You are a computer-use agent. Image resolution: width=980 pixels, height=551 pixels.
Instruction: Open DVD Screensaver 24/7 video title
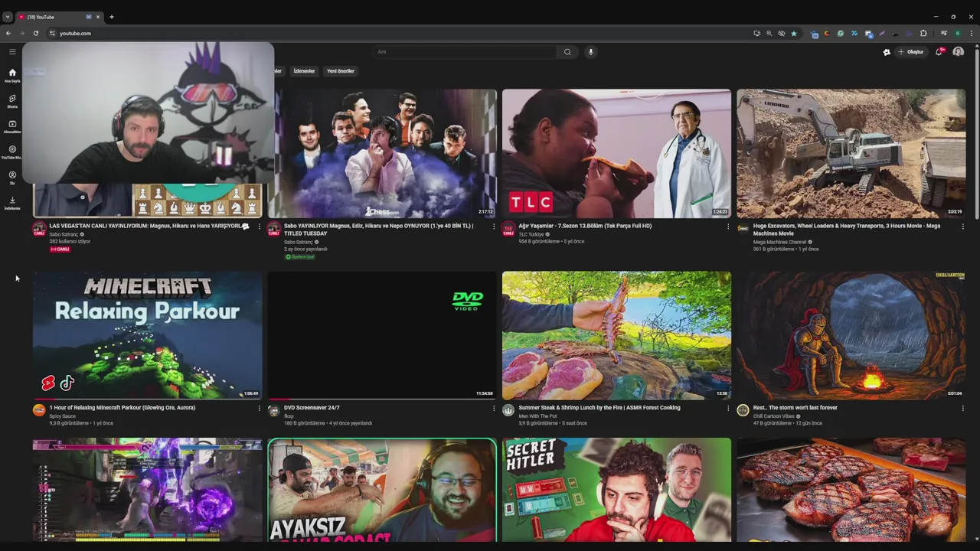pos(312,408)
